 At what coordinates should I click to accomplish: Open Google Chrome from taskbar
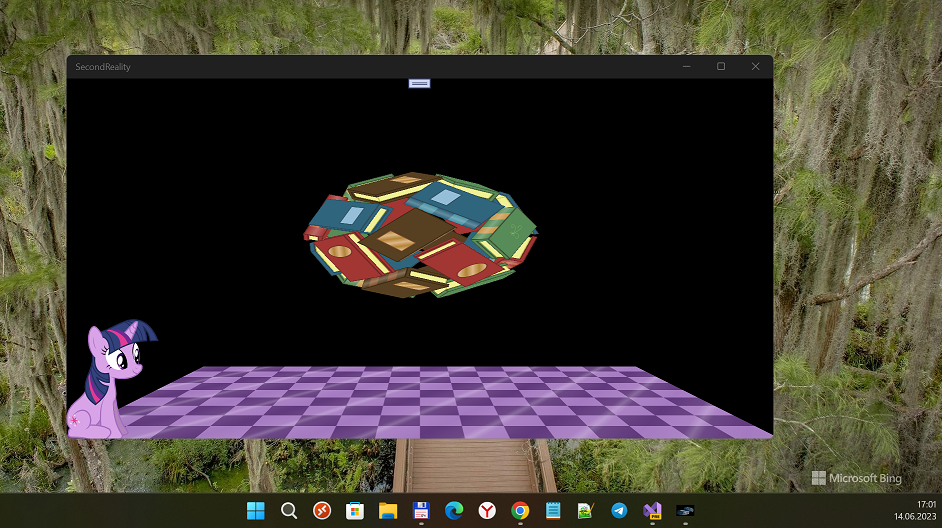click(520, 511)
